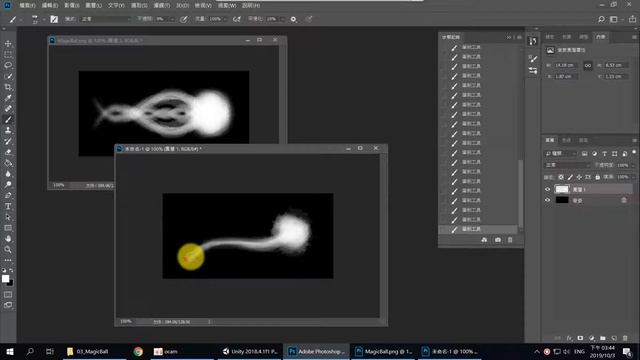Open collapsed Brushes panel icon in dock
This screenshot has width=640, height=360.
(533, 71)
